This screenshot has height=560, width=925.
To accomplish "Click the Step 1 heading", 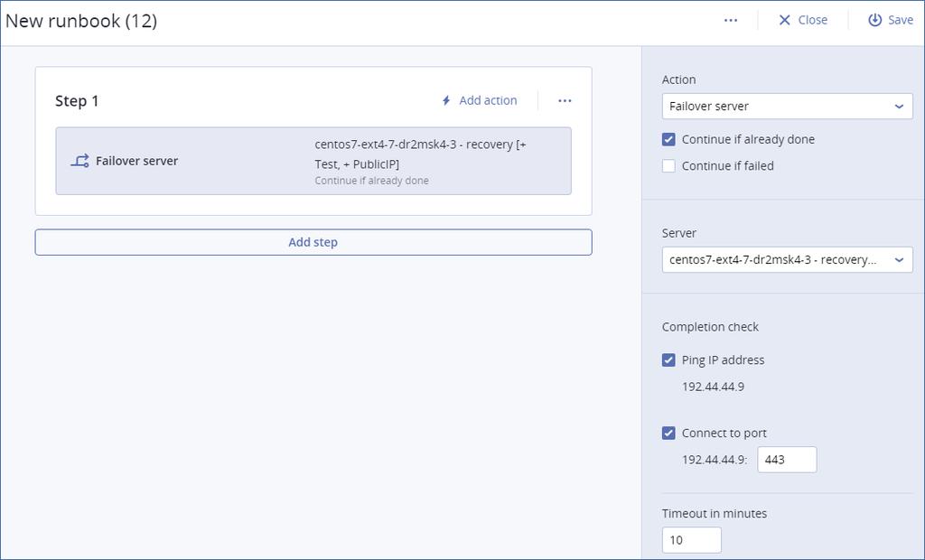I will pos(77,101).
